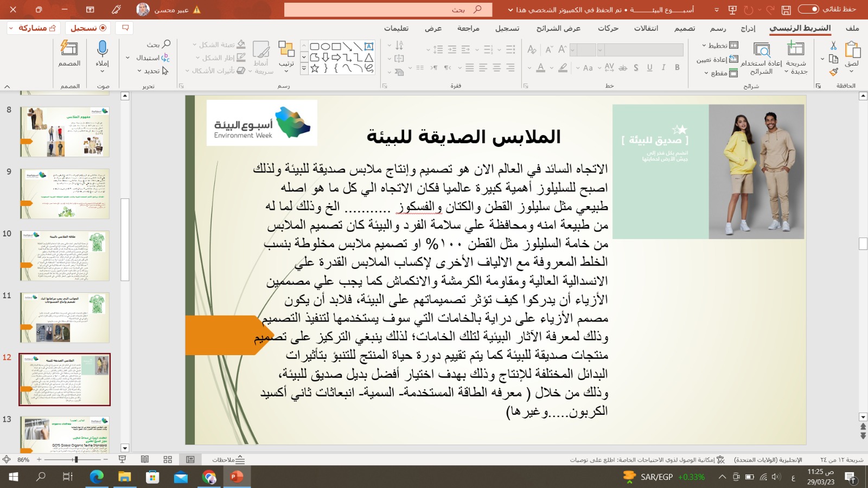868x488 pixels.
Task: Justify text alignment icon
Action: click(x=470, y=68)
